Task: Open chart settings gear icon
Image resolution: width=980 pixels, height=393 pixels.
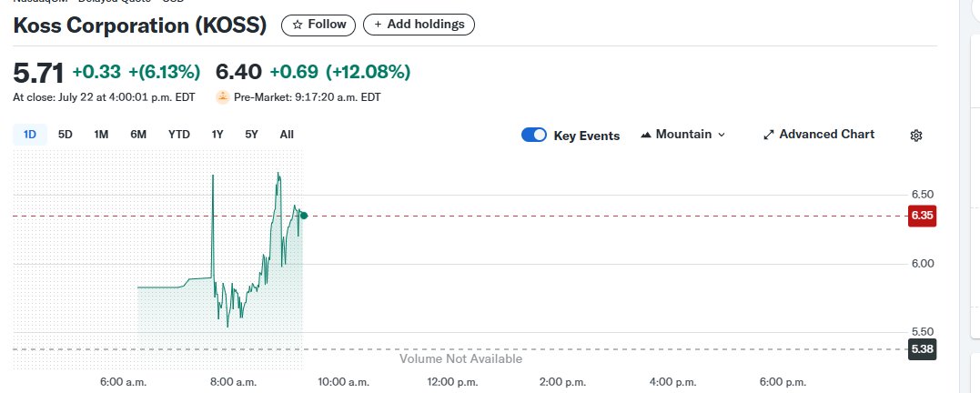Action: pyautogui.click(x=915, y=136)
